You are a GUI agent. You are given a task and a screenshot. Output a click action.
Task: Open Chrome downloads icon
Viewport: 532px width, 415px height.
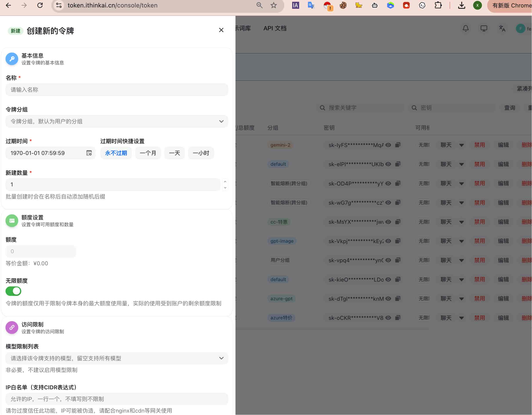tap(462, 5)
